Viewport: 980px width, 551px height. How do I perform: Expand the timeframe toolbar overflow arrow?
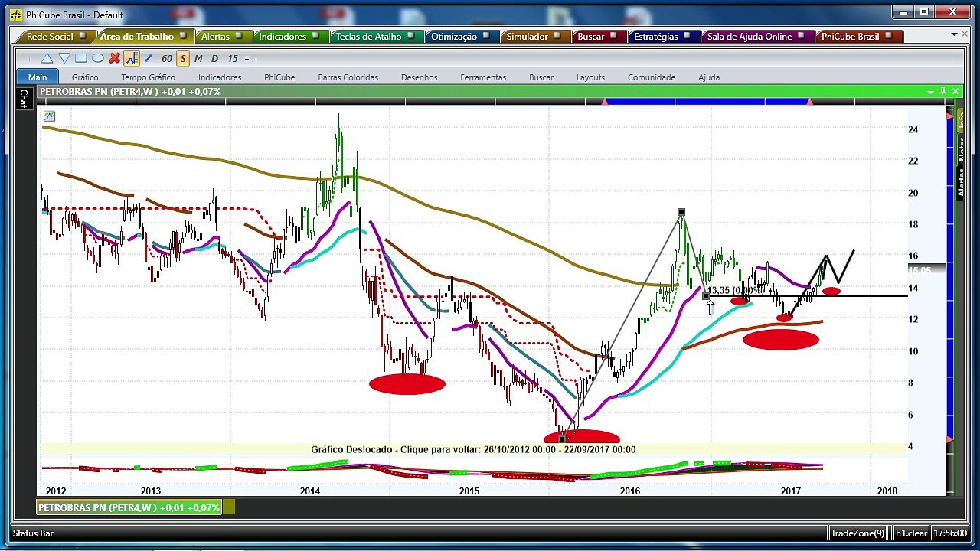(x=247, y=59)
